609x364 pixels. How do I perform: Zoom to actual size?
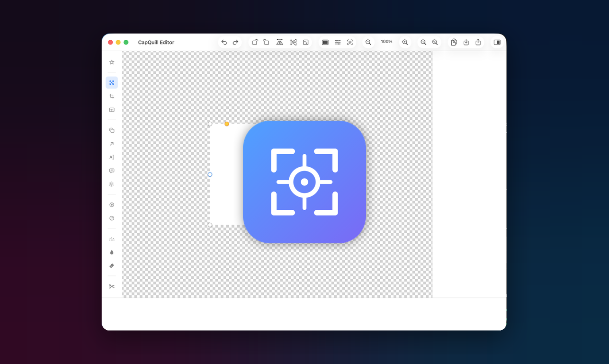pyautogui.click(x=423, y=42)
